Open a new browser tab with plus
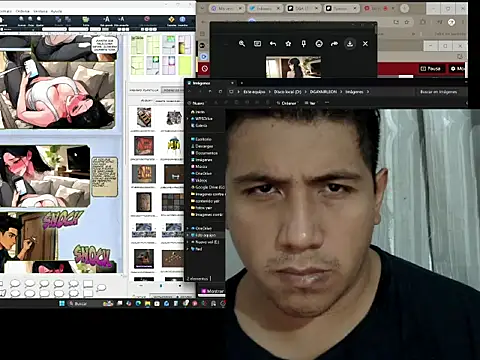This screenshot has width=480, height=360. point(404,8)
